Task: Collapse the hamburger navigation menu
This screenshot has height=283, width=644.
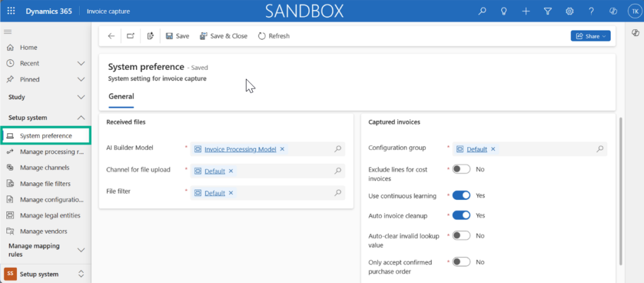Action: pos(8,31)
